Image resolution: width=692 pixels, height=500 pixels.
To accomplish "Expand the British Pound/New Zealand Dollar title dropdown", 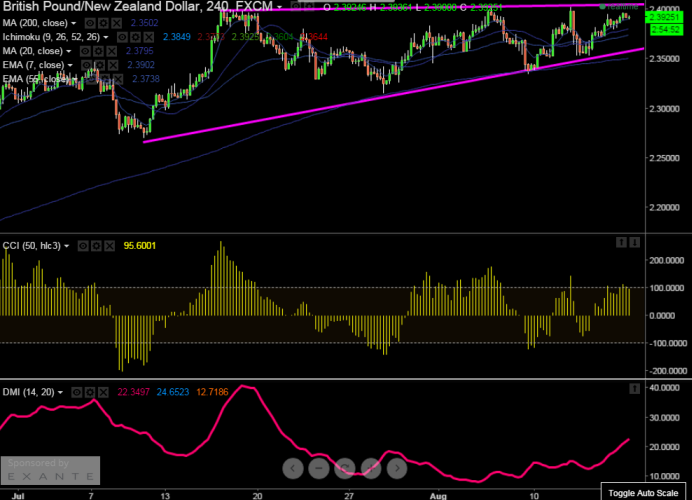I will tap(279, 8).
